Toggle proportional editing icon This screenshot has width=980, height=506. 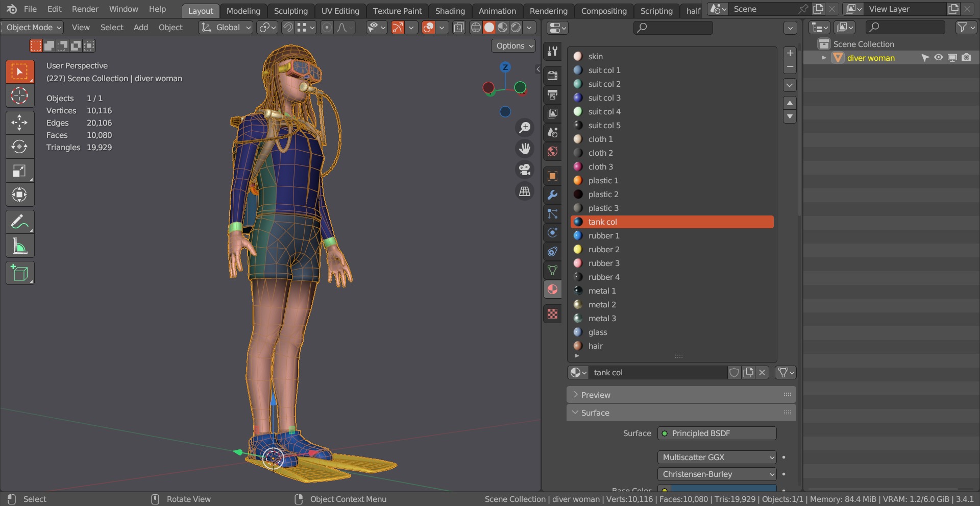pyautogui.click(x=327, y=27)
